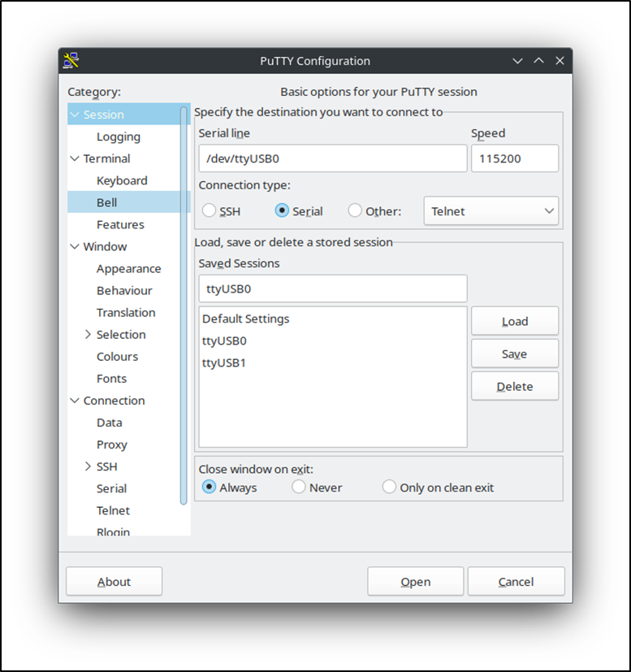Click the Speed input field
631x672 pixels.
click(515, 158)
